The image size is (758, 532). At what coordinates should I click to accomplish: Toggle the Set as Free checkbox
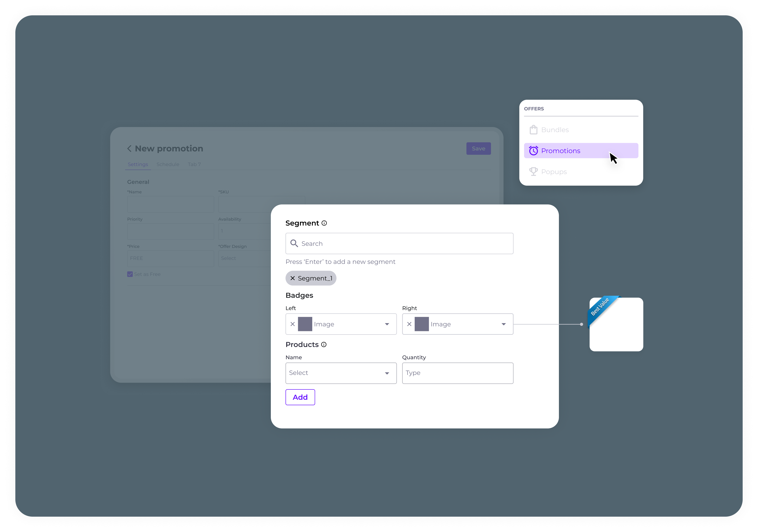click(130, 274)
